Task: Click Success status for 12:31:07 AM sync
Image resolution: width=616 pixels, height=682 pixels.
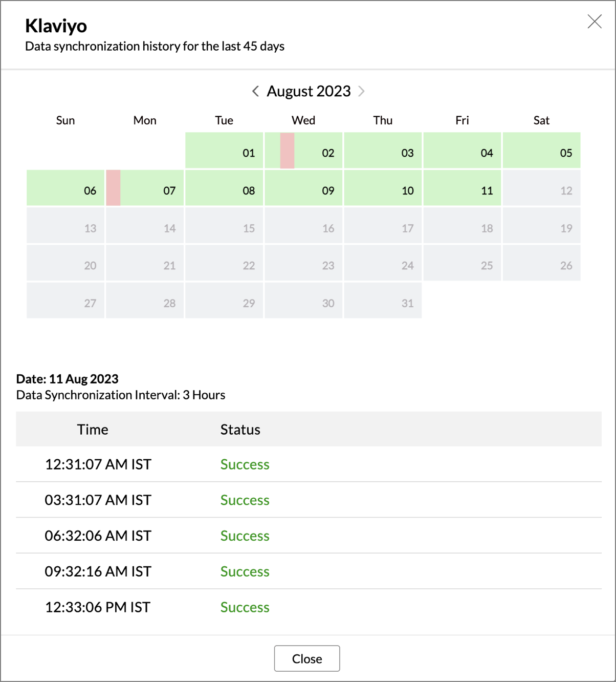Action: tap(245, 464)
